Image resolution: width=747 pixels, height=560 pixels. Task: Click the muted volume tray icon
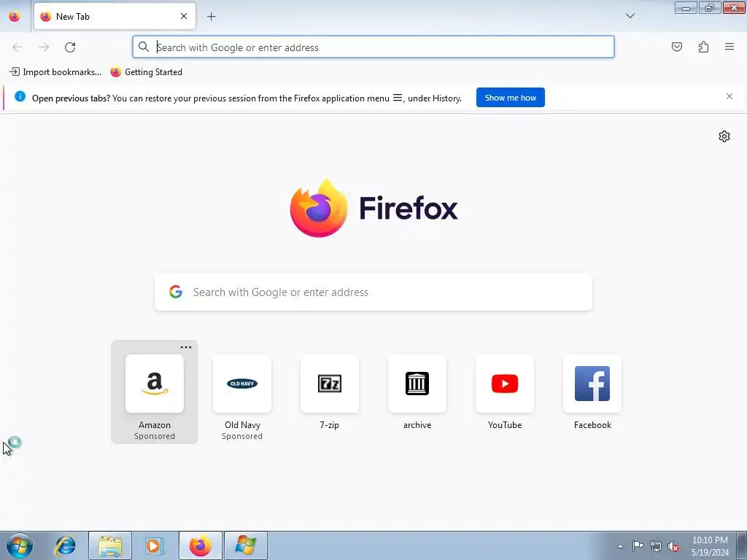click(x=673, y=546)
